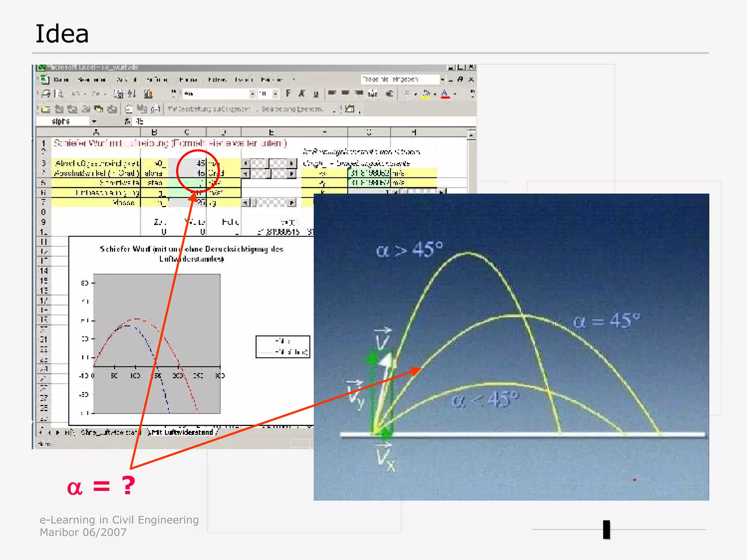Image resolution: width=747 pixels, height=560 pixels.
Task: Click the Euro currency format icon
Action: tap(390, 94)
